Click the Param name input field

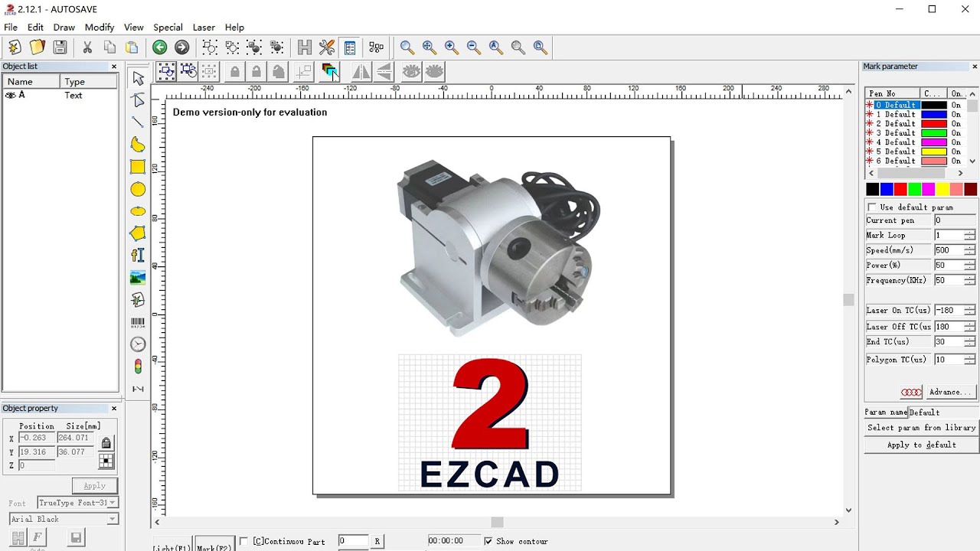click(x=942, y=412)
